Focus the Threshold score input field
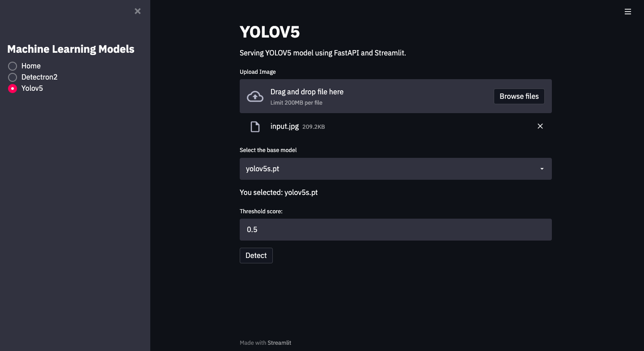Screen dimensions: 644x351 [x=396, y=229]
